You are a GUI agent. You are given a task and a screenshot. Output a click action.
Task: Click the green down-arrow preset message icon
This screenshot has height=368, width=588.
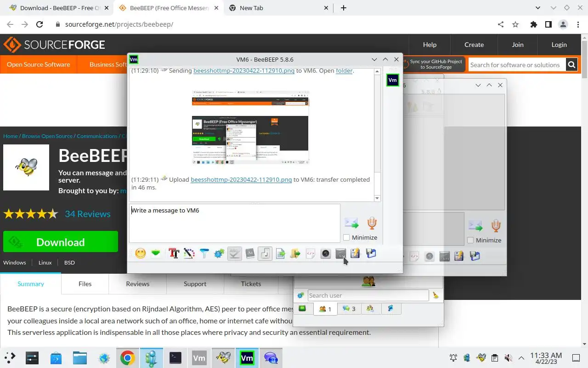156,253
